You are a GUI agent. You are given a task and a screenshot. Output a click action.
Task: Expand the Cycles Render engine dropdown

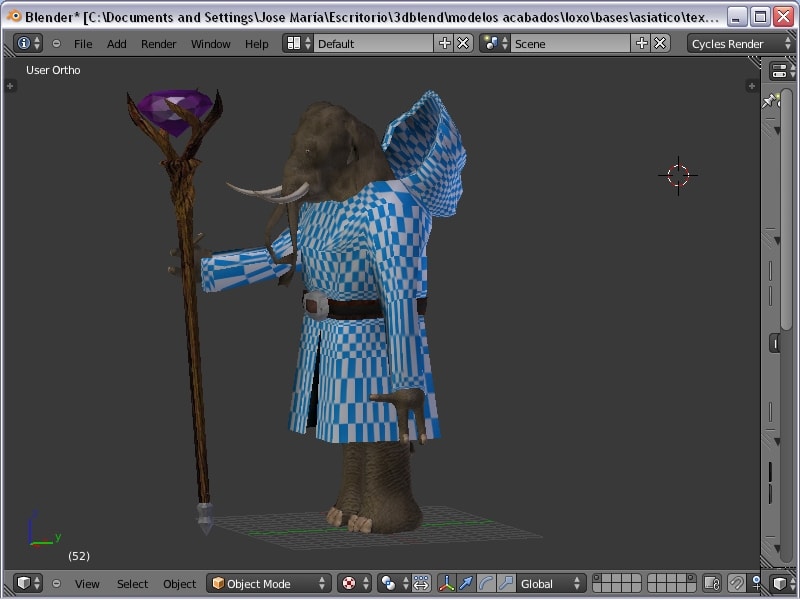pyautogui.click(x=740, y=43)
